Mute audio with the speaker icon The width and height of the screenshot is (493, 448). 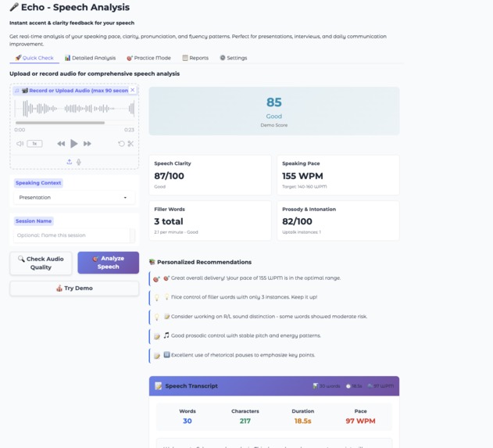tap(20, 144)
